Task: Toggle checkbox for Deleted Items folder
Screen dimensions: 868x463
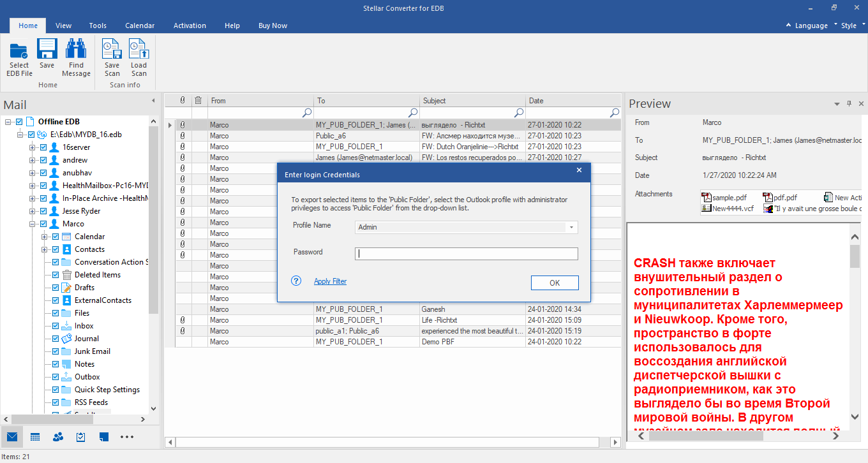Action: click(x=56, y=275)
